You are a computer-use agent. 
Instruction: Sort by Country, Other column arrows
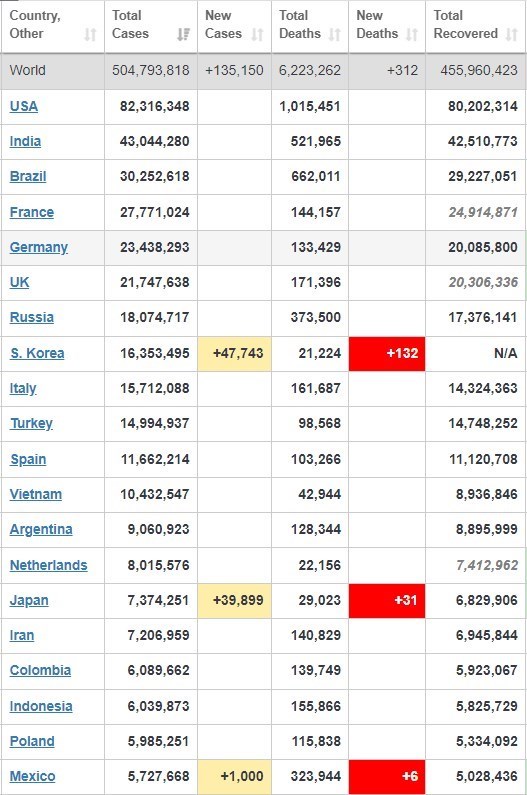pyautogui.click(x=90, y=34)
